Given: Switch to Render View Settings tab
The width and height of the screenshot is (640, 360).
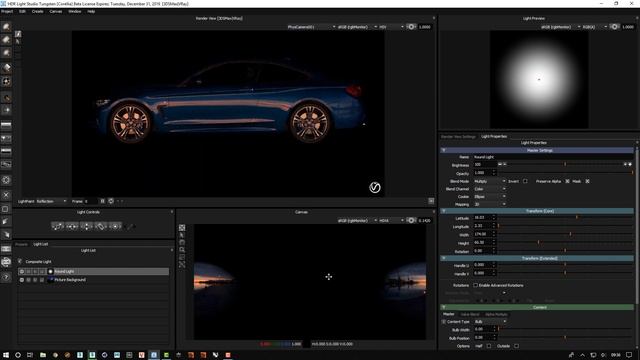Looking at the screenshot, I should (x=458, y=136).
